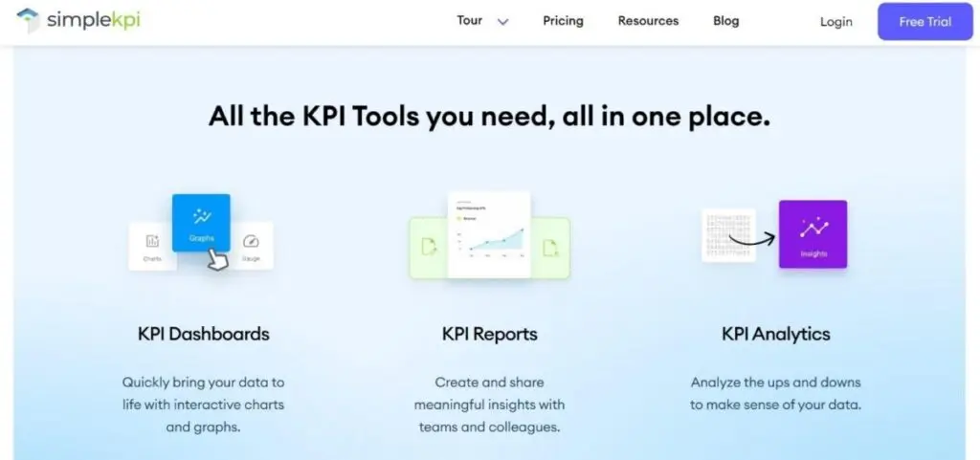This screenshot has width=980, height=460.
Task: Select the blue Graphs tile
Action: (x=201, y=222)
